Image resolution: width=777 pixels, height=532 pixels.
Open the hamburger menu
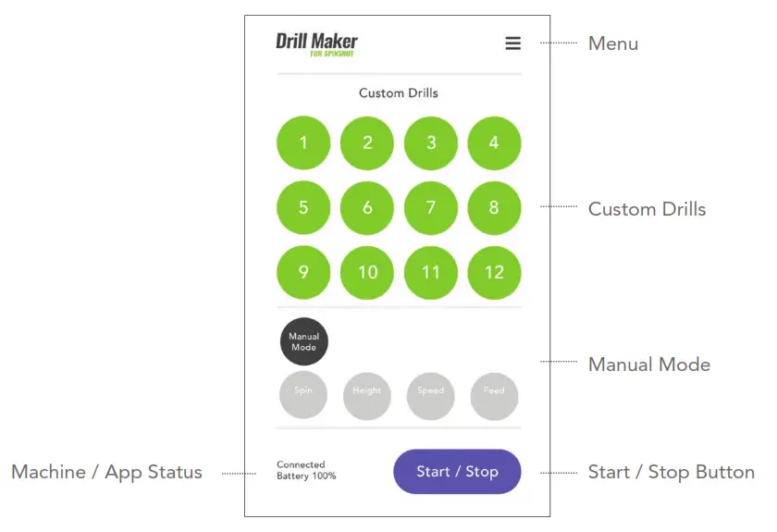coord(512,43)
